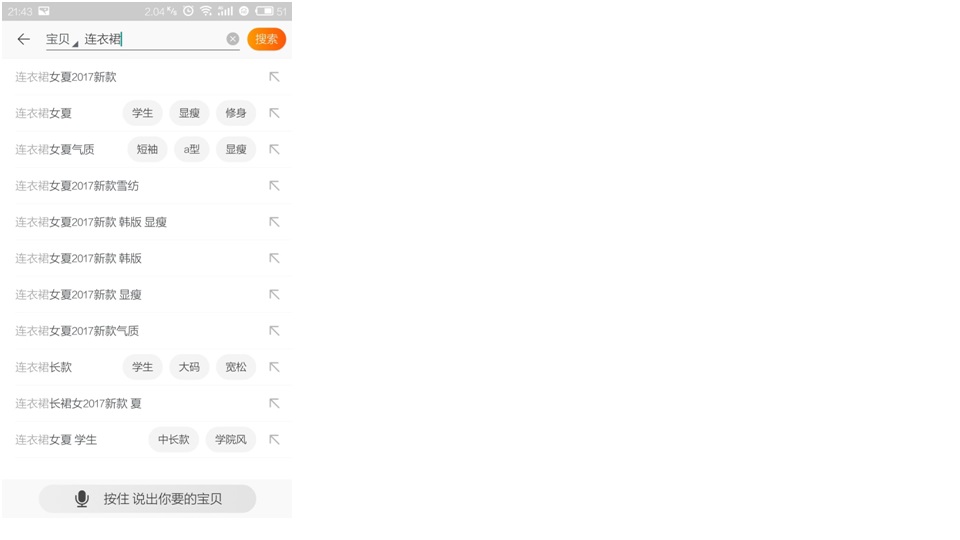Pick the 学院风 tag chip
The height and width of the screenshot is (540, 960).
pyautogui.click(x=231, y=439)
